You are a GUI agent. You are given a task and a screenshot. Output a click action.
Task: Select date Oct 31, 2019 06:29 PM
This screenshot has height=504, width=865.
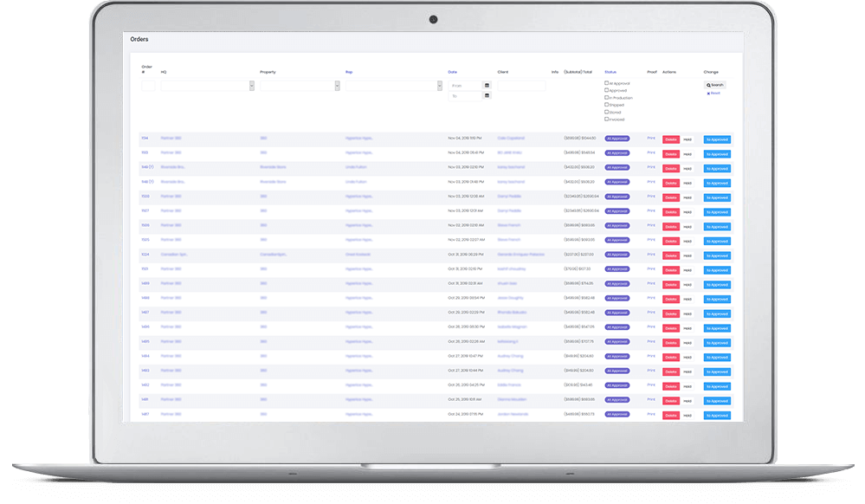click(466, 255)
